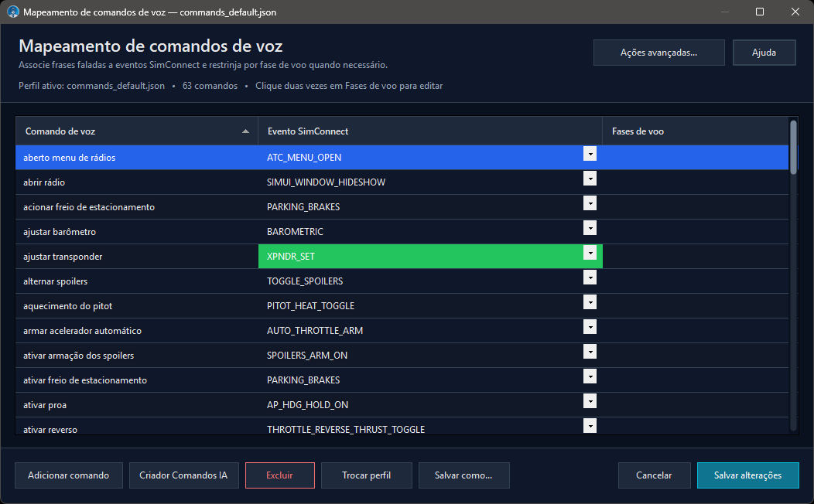Maximize the window
This screenshot has height=504, width=814.
coord(760,12)
